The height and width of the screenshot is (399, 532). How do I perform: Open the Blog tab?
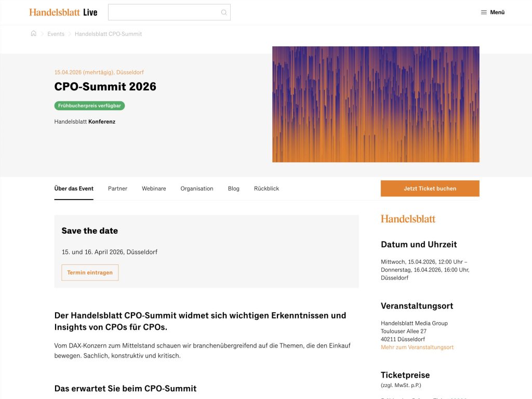point(233,189)
